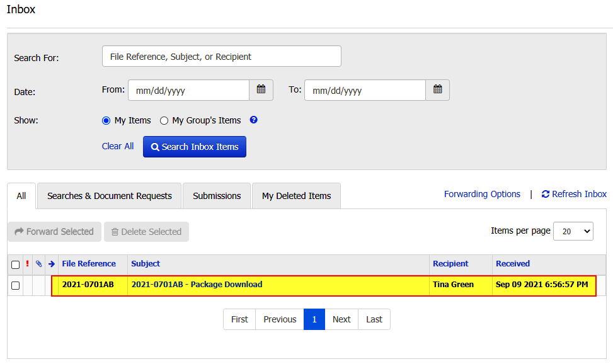
Task: Sort by the red exclamation priority column
Action: [x=27, y=264]
